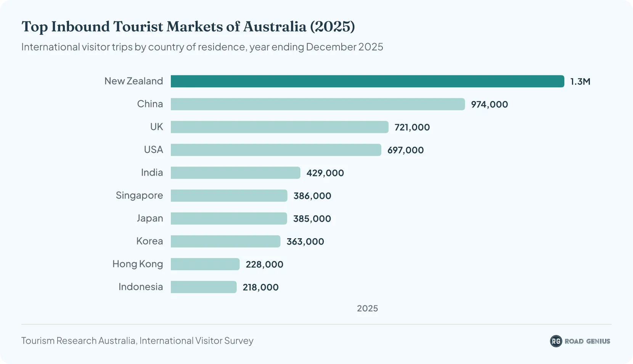Click the '429,000' value
This screenshot has width=633, height=364.
[x=325, y=173]
